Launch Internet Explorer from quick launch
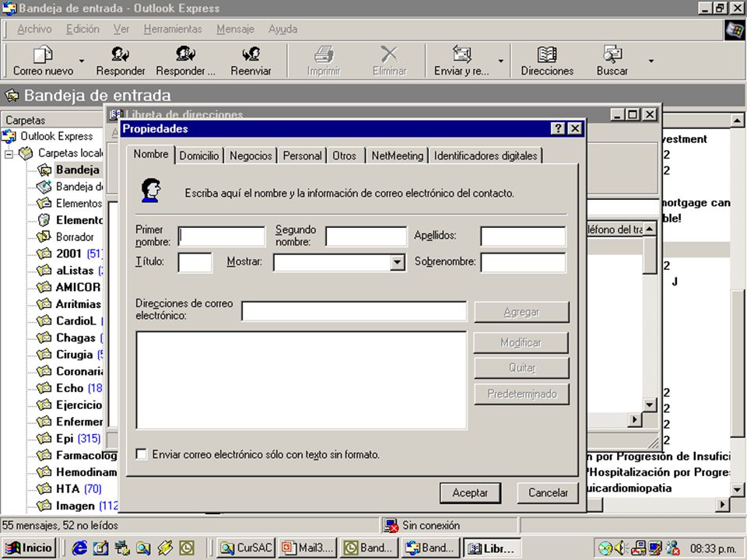This screenshot has height=560, width=747. [79, 548]
